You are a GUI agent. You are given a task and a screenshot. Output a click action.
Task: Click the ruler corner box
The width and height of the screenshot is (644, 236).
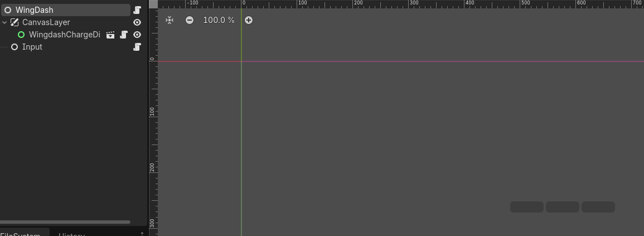[x=153, y=4]
